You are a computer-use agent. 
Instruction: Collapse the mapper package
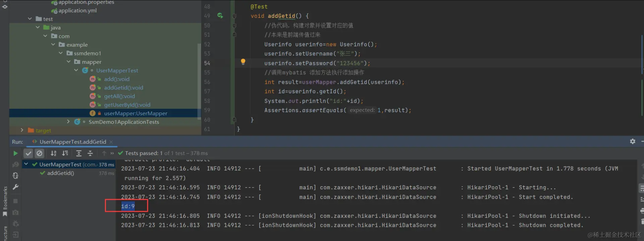(x=68, y=62)
